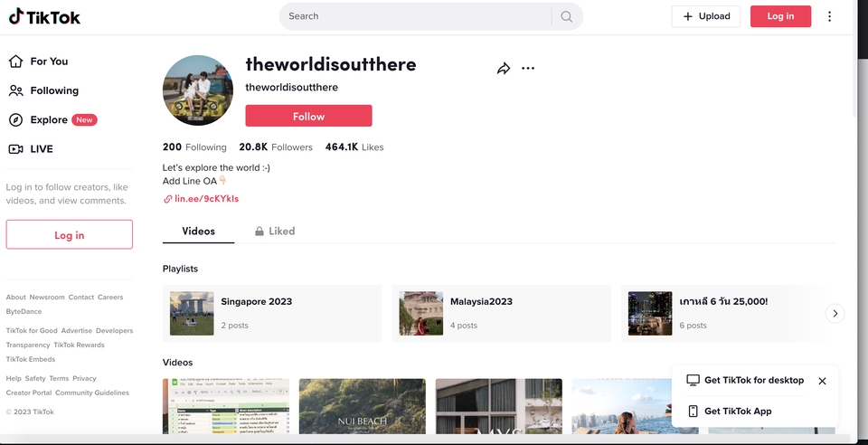Open the share profile arrow icon

pyautogui.click(x=504, y=69)
